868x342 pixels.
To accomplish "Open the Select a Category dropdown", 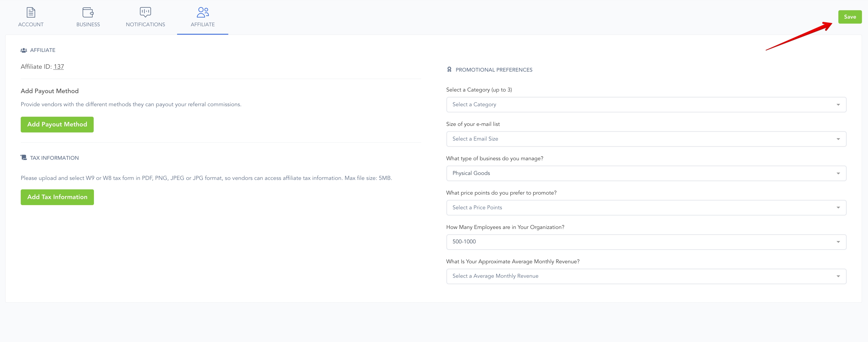I will point(646,104).
